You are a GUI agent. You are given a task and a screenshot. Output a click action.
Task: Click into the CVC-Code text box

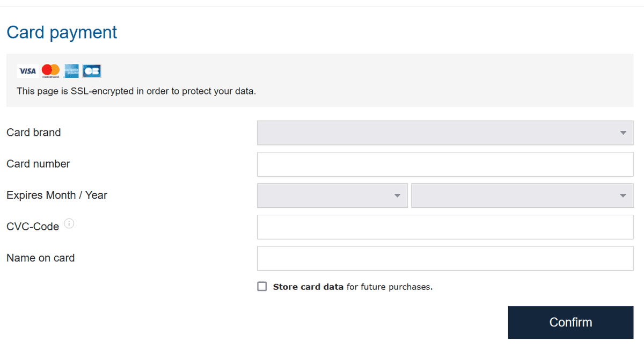[x=445, y=227]
